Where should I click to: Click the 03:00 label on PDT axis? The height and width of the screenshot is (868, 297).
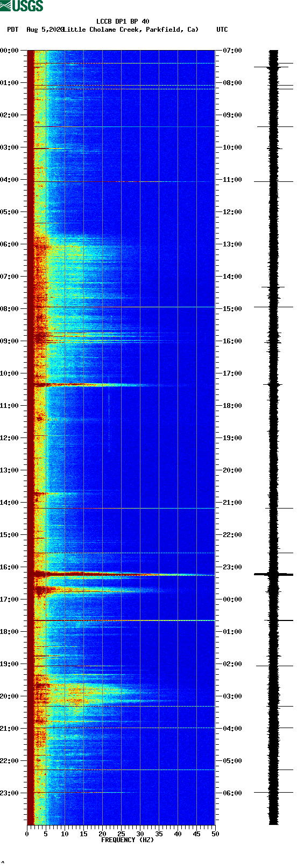point(10,147)
